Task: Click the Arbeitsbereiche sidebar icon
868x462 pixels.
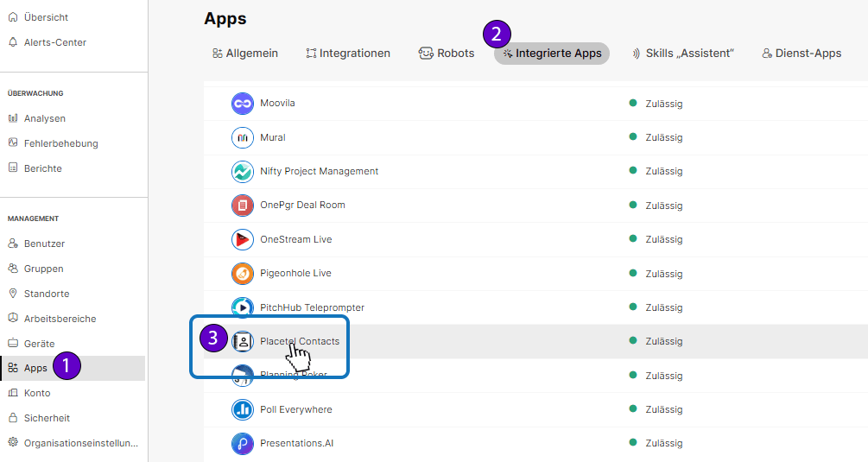Action: click(x=13, y=318)
